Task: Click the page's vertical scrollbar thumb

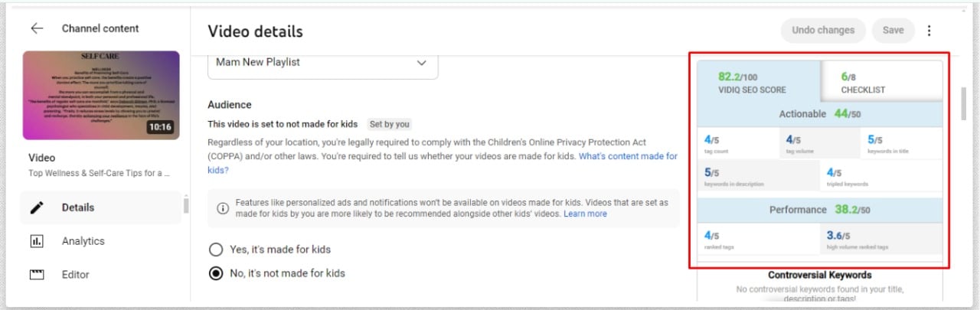Action: coord(963,103)
